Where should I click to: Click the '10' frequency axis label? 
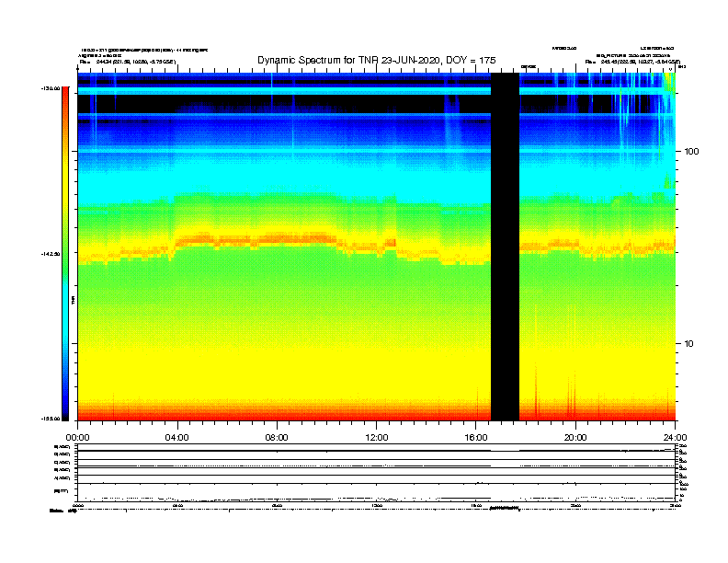click(689, 344)
